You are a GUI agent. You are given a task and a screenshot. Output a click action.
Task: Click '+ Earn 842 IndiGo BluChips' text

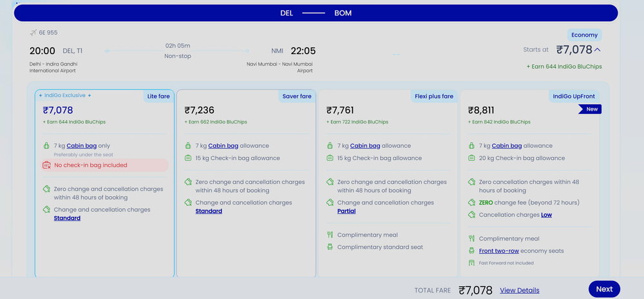pyautogui.click(x=499, y=122)
